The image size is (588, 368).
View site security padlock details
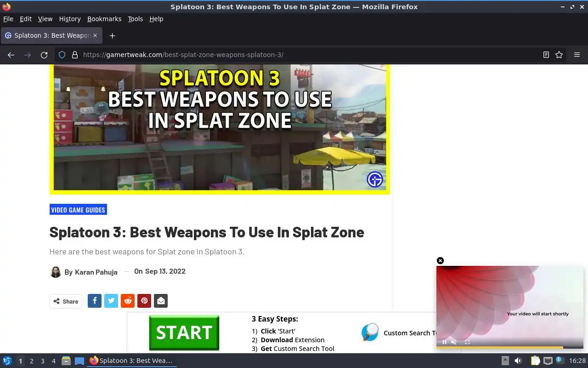75,55
